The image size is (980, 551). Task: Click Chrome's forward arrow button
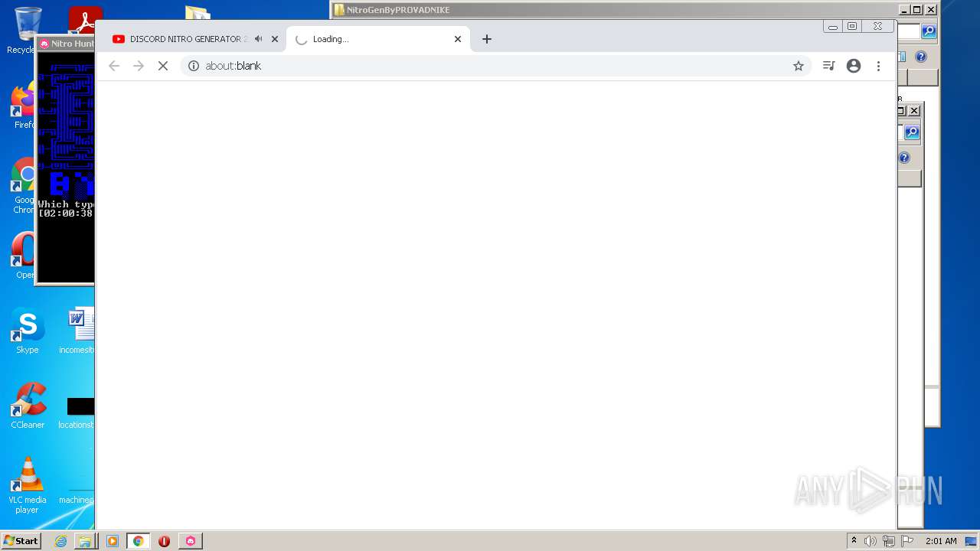(139, 66)
